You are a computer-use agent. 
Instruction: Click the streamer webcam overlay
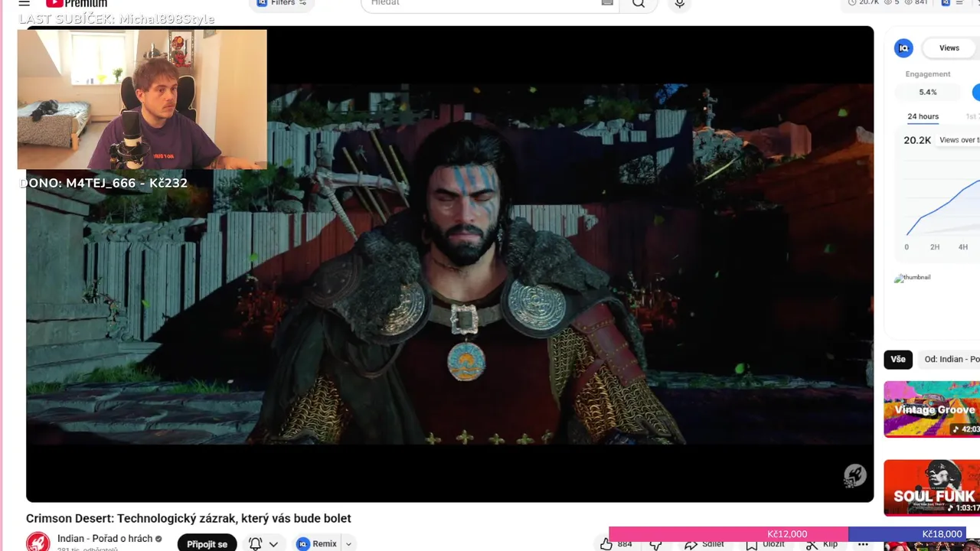142,99
